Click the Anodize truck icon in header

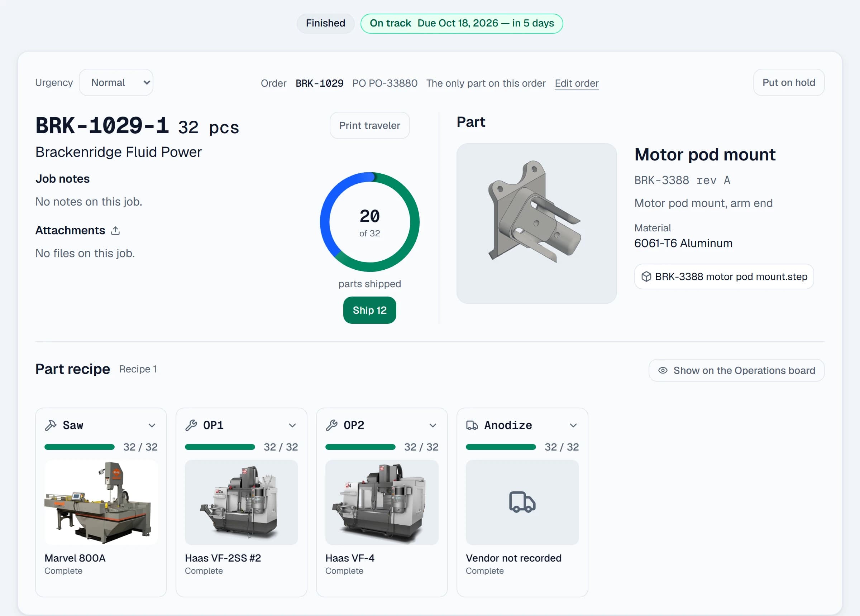pos(472,425)
